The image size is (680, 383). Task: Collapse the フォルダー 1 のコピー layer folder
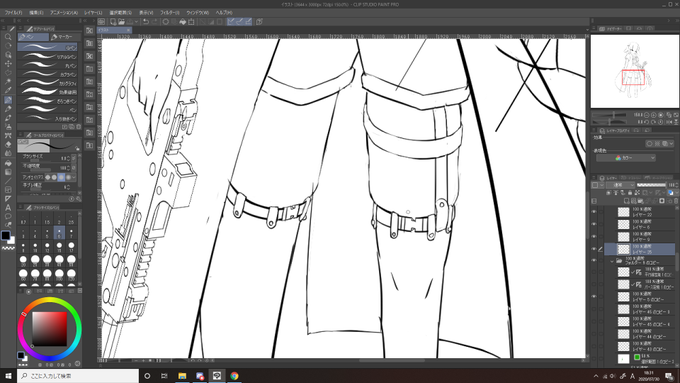612,261
